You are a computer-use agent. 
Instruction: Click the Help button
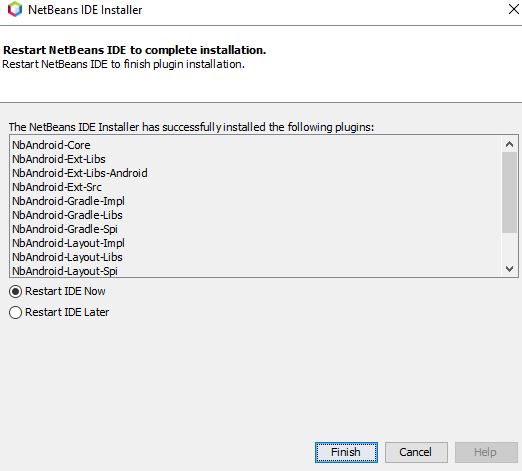[x=486, y=452]
